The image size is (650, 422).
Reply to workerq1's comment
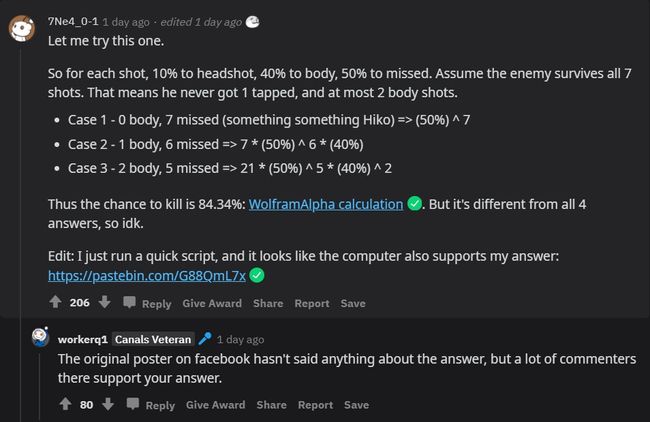[152, 405]
